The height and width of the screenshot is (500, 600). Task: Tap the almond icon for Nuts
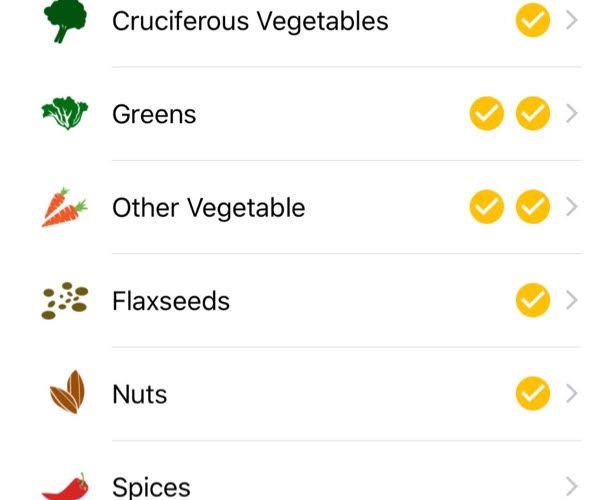click(x=67, y=392)
